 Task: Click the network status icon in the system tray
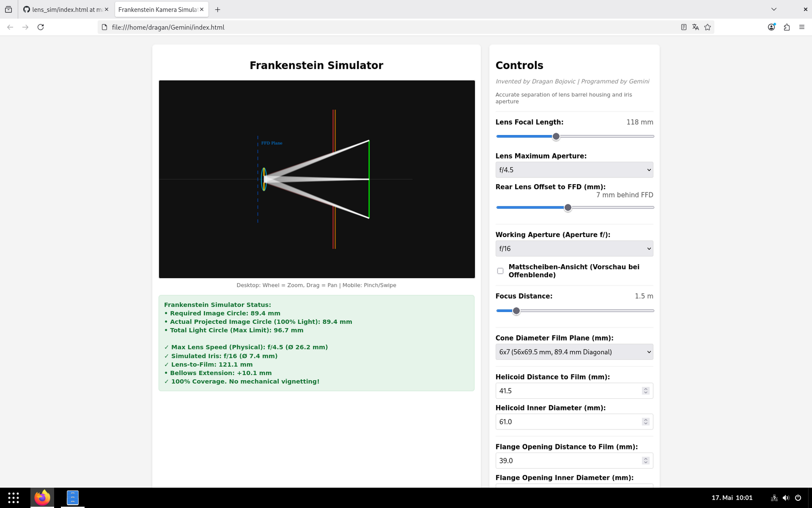tap(774, 498)
